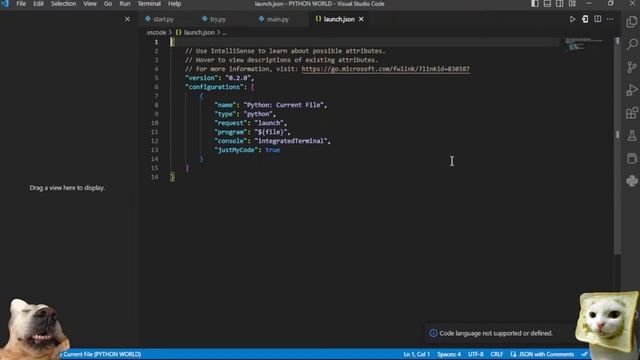Click line number 6 in gutter
640x360 pixels.
156,87
